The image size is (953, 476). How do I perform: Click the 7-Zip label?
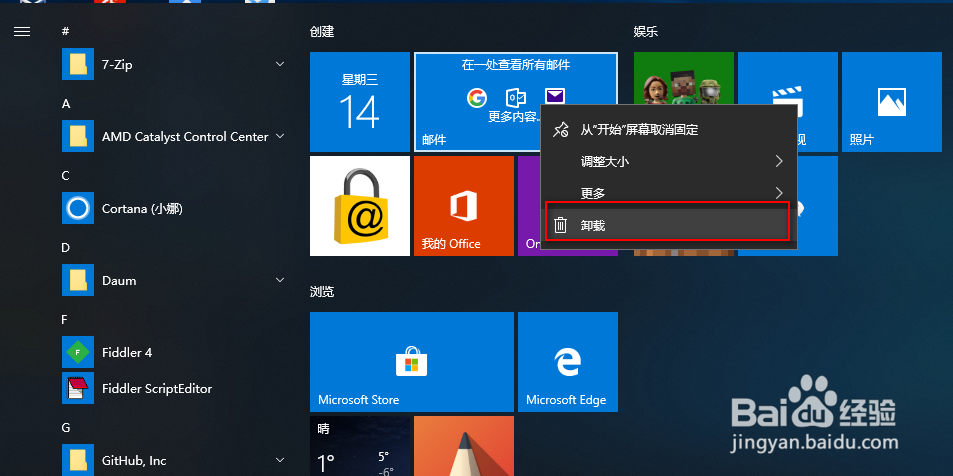click(117, 64)
